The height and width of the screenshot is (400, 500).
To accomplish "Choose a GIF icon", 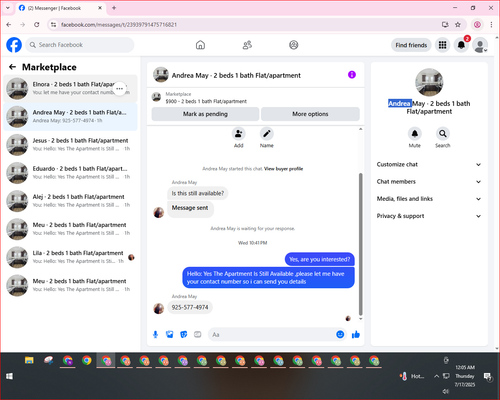I will (198, 334).
